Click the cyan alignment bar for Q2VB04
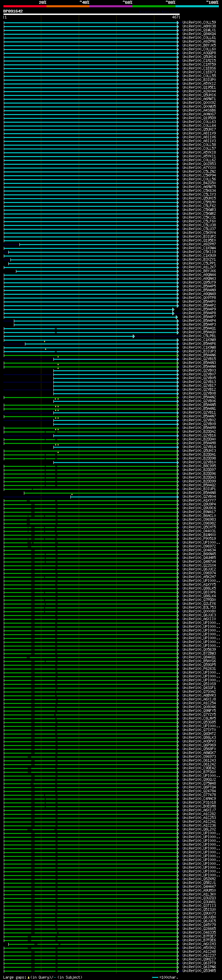Viewport: 222px width, 980px height. click(125, 497)
